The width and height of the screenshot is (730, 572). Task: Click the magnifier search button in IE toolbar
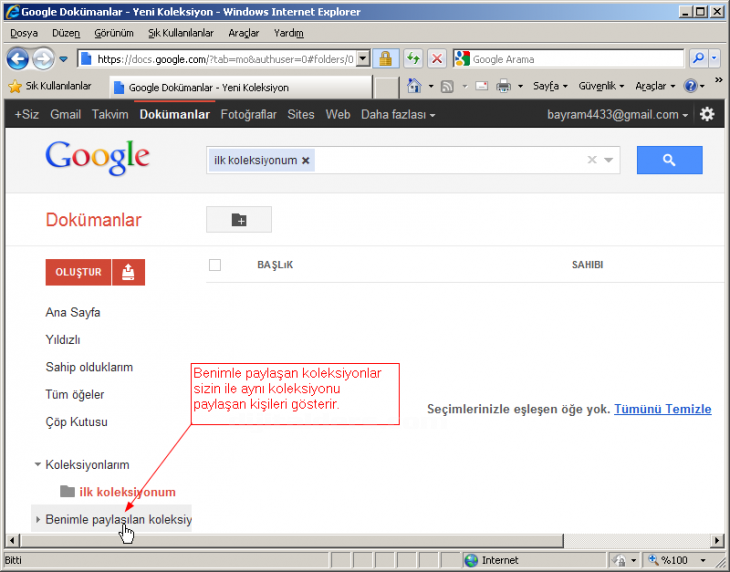pyautogui.click(x=698, y=59)
